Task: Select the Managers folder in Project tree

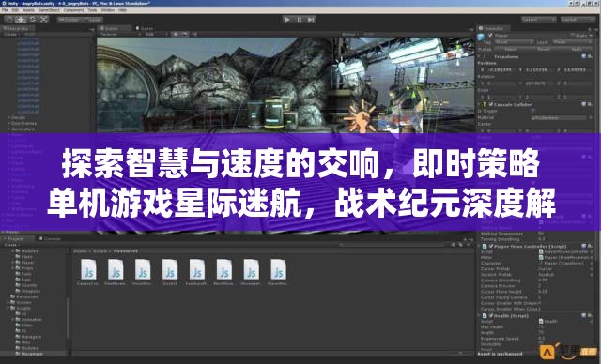Action: (28, 337)
